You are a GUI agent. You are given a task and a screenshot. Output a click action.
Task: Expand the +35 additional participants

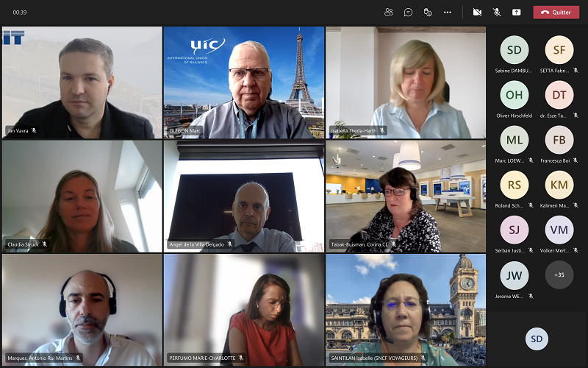click(559, 275)
